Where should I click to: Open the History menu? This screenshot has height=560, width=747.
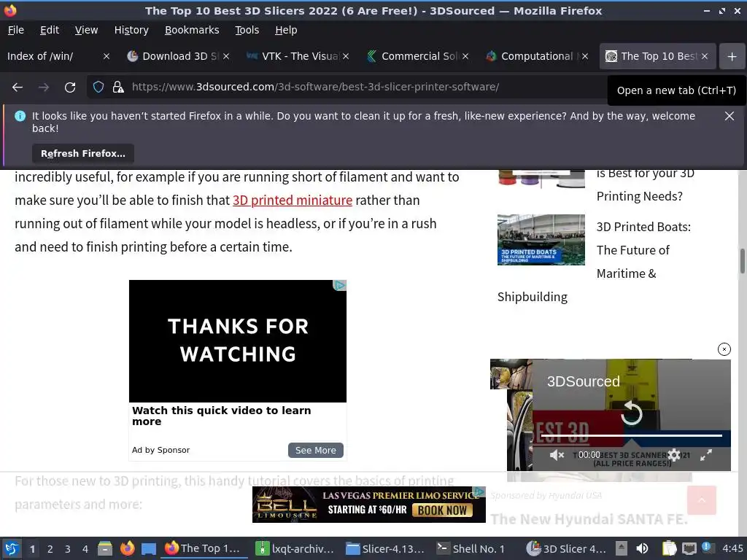(x=131, y=30)
